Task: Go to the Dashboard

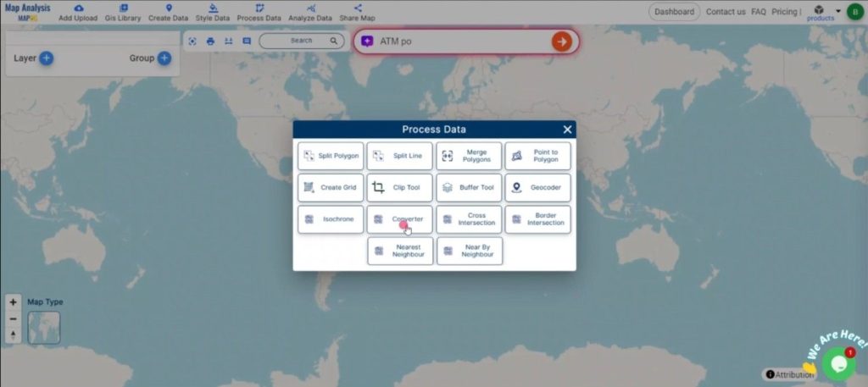Action: click(674, 12)
